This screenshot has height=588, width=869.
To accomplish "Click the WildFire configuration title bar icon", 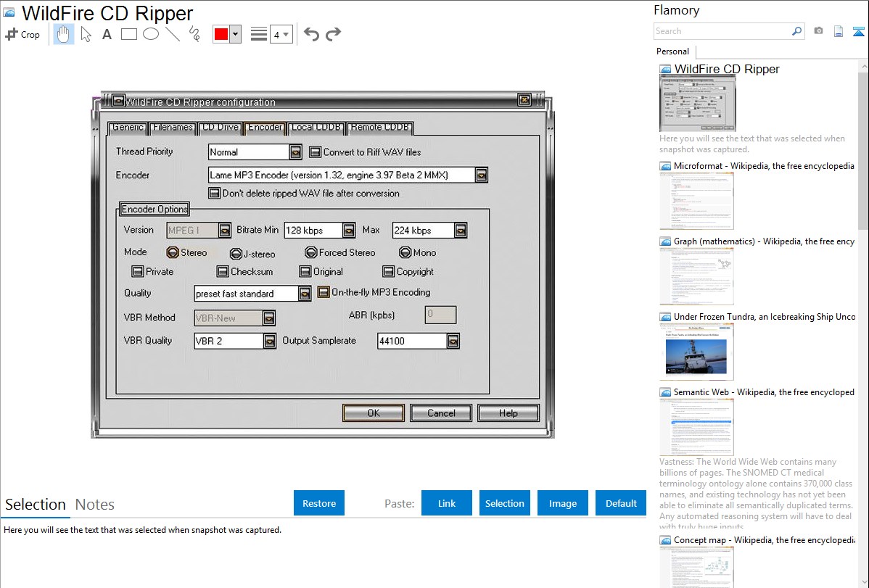I will click(x=118, y=100).
